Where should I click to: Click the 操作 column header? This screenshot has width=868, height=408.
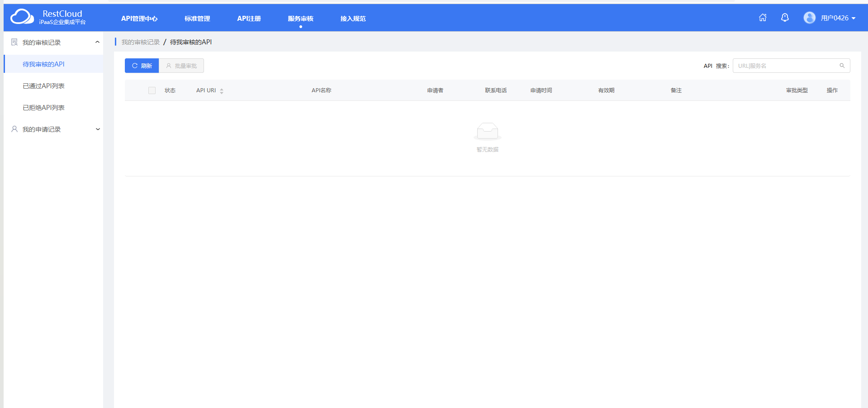click(x=832, y=90)
